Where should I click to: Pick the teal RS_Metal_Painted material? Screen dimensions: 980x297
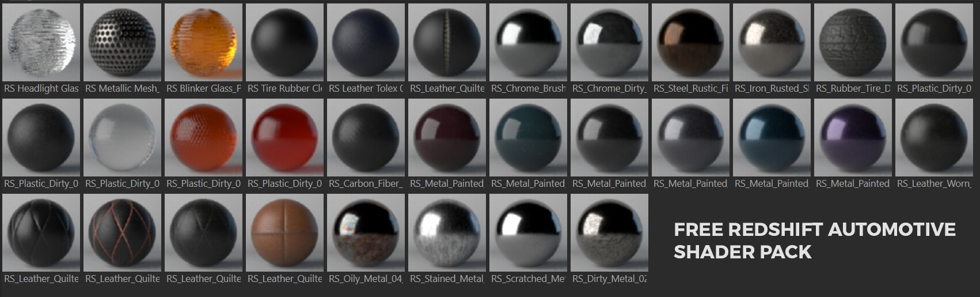pos(528,138)
